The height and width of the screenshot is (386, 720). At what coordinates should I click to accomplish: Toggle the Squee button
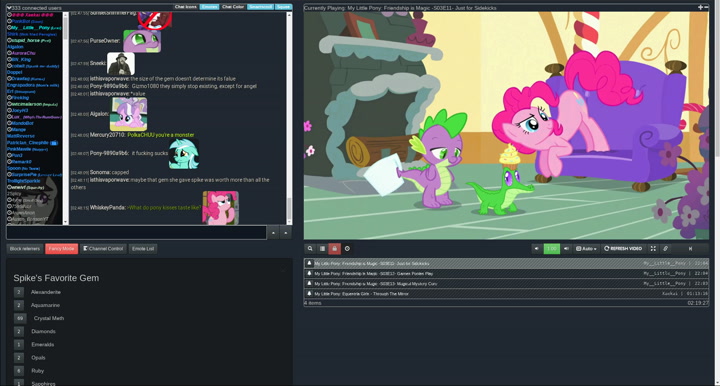(x=283, y=7)
